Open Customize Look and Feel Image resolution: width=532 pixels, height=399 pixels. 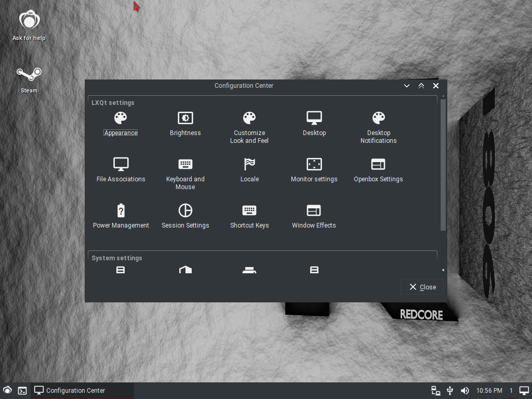[249, 128]
